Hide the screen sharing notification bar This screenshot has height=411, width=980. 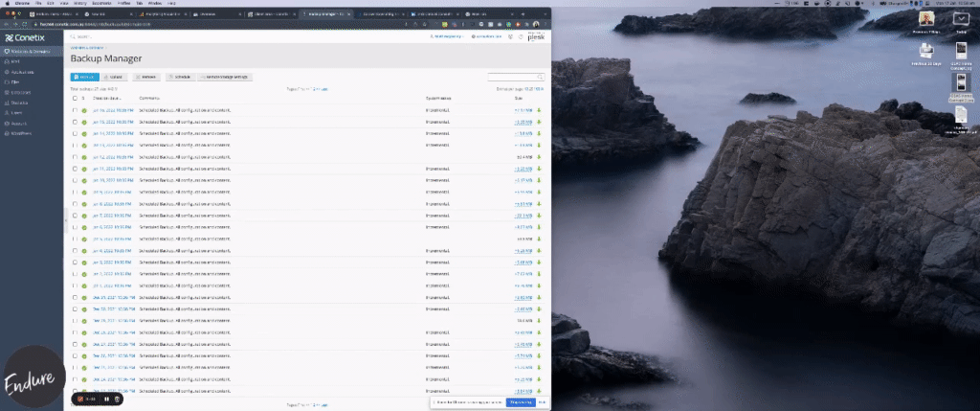tap(542, 402)
